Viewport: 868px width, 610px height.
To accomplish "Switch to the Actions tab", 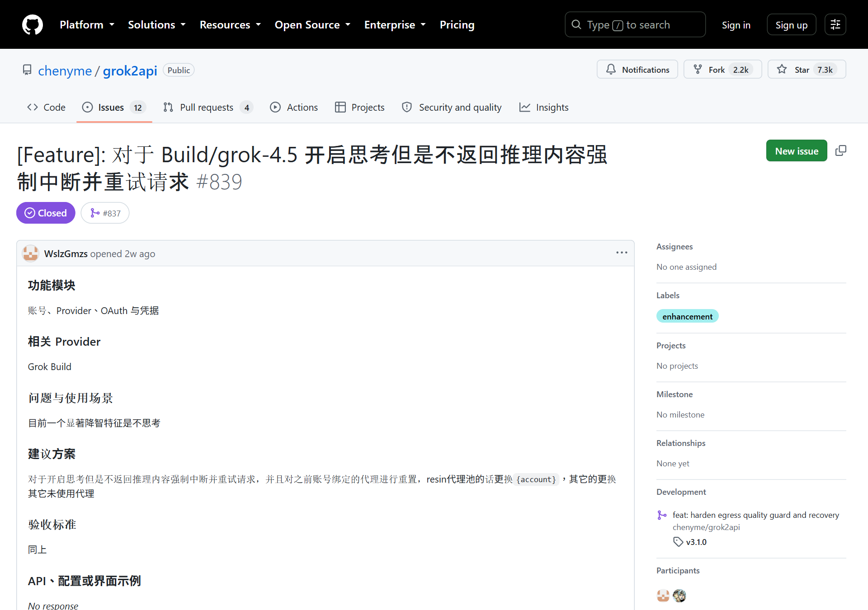I will 294,107.
